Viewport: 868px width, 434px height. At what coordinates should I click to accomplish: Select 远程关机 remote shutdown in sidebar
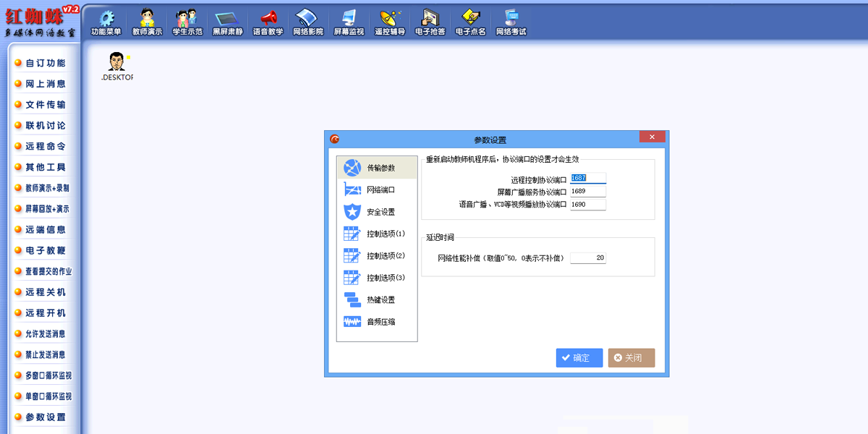(40, 292)
